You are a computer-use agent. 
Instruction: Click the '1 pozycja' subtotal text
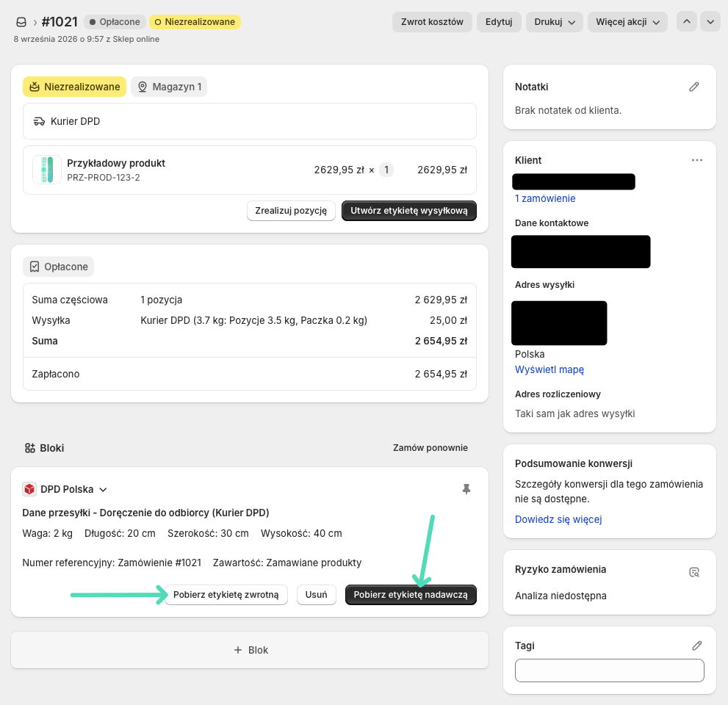(x=161, y=300)
